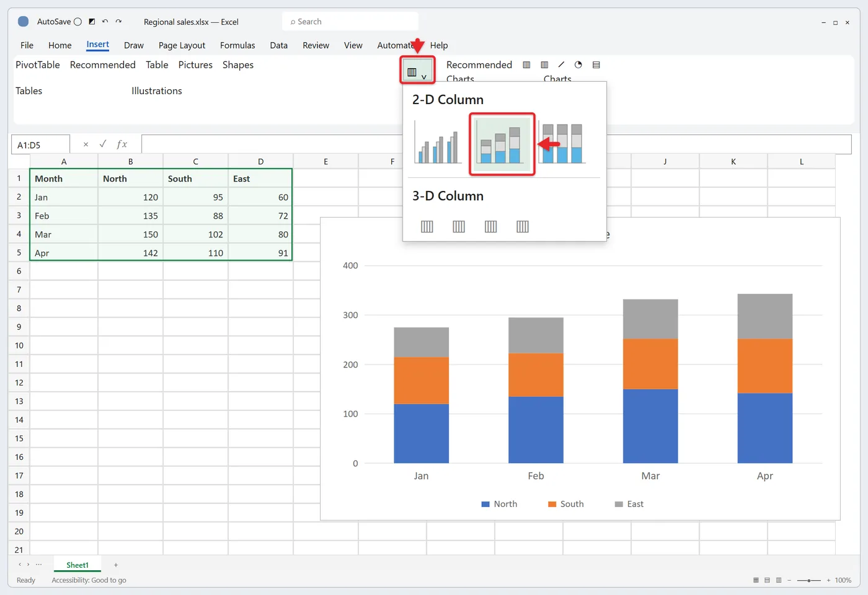
Task: Insert a line chart from the ribbon
Action: click(561, 64)
